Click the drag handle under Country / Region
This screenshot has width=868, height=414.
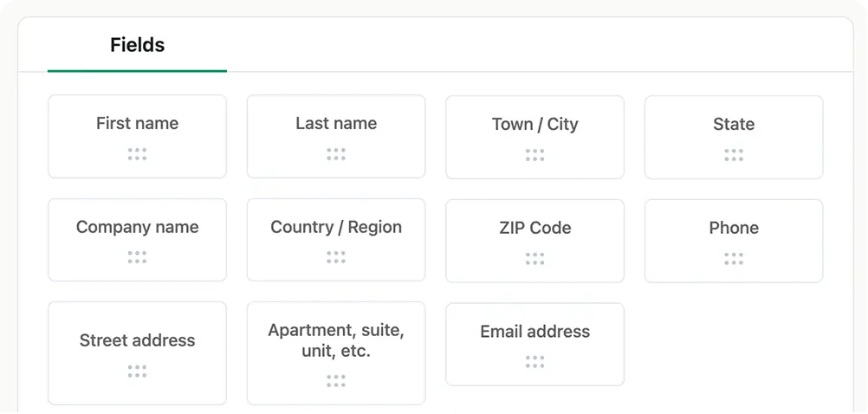[336, 257]
